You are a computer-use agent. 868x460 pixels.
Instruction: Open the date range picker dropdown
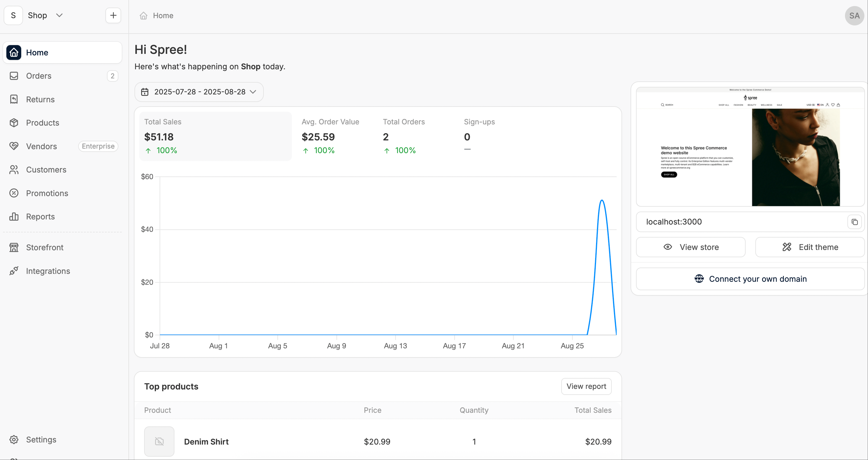pos(199,92)
